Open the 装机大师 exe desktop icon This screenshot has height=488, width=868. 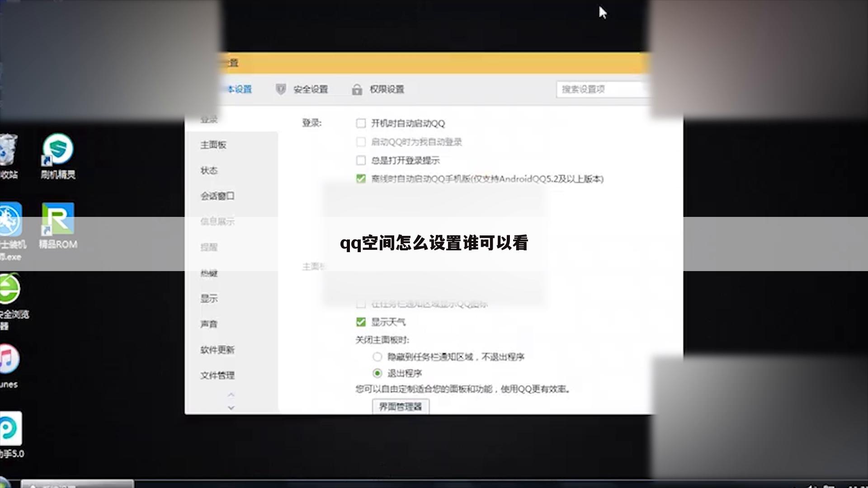[13, 232]
